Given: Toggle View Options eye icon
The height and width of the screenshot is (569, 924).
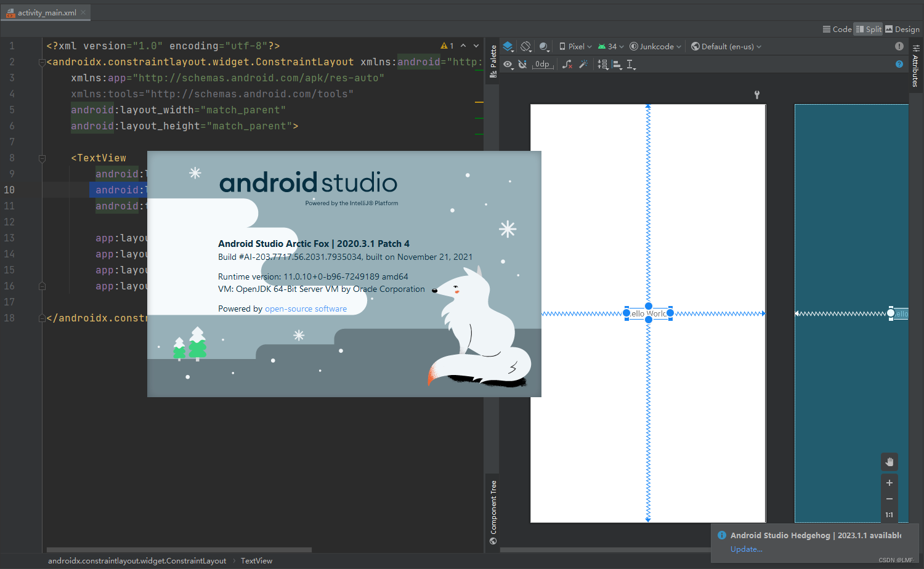Looking at the screenshot, I should 508,64.
